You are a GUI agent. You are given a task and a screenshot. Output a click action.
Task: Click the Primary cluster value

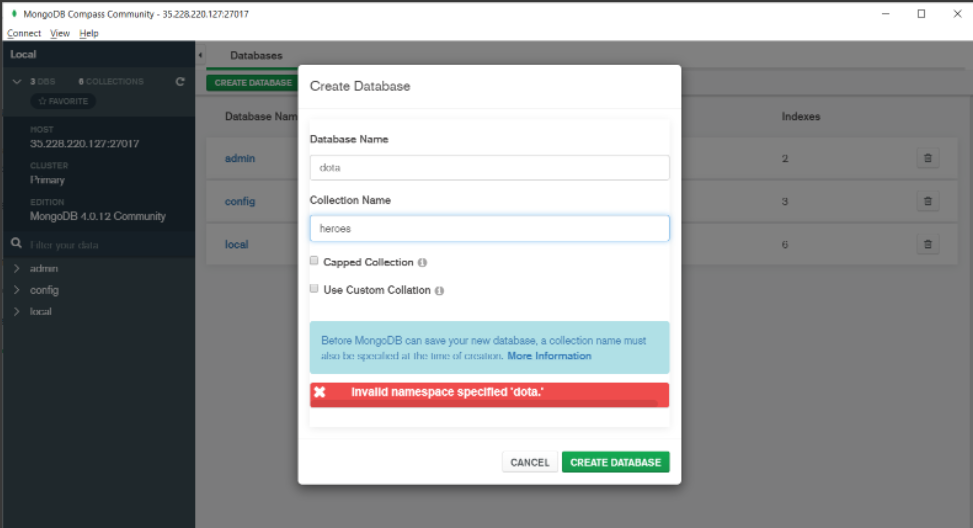tap(47, 180)
